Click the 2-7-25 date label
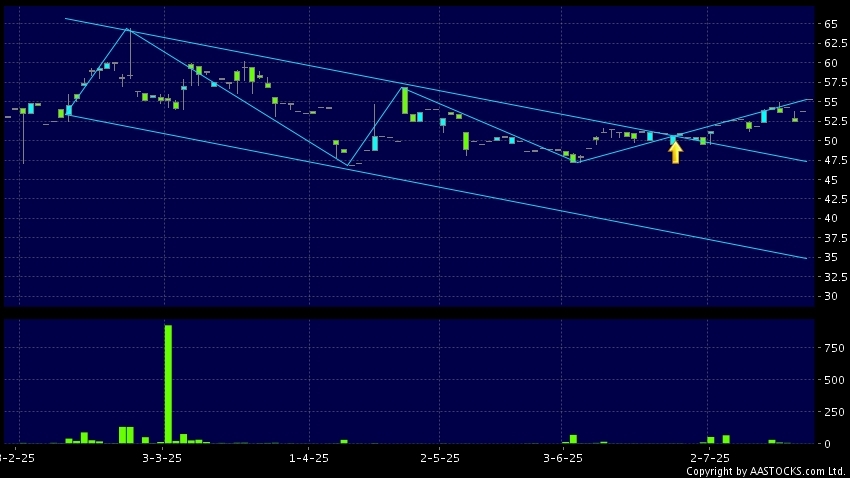850x478 pixels. click(x=710, y=458)
